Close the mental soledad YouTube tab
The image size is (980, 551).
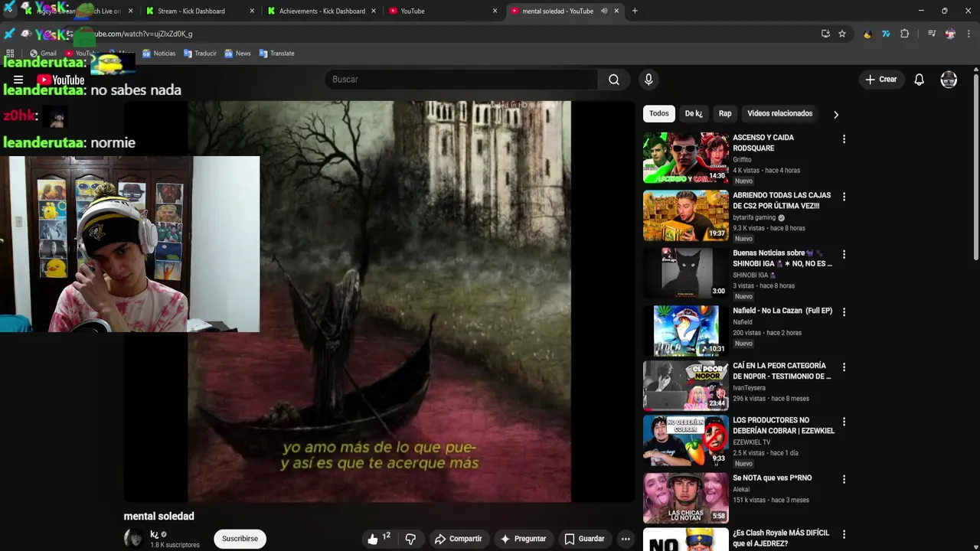(616, 11)
